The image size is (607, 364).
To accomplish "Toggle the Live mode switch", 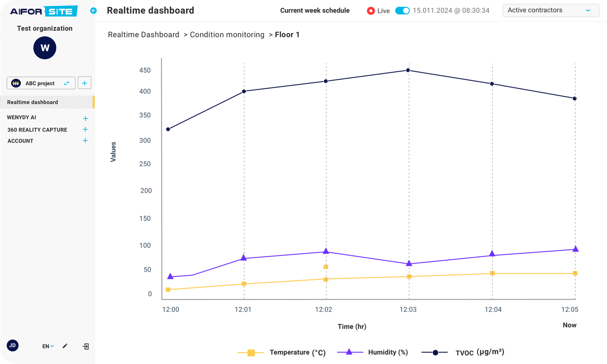I will (x=402, y=10).
